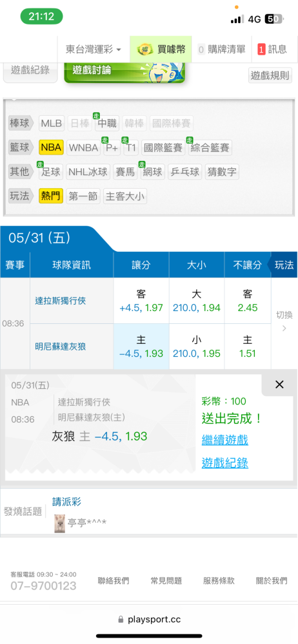298x644 pixels.
Task: Click the 玩法 label in the filter panel
Action: (21, 196)
